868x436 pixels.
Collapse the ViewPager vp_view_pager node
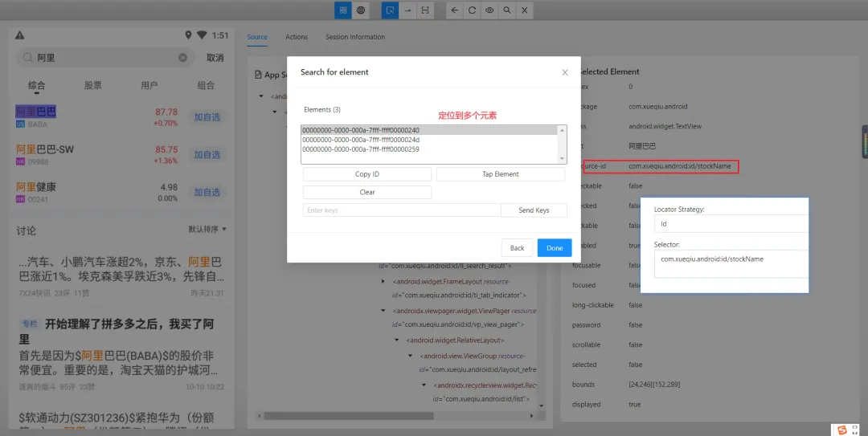tap(383, 311)
